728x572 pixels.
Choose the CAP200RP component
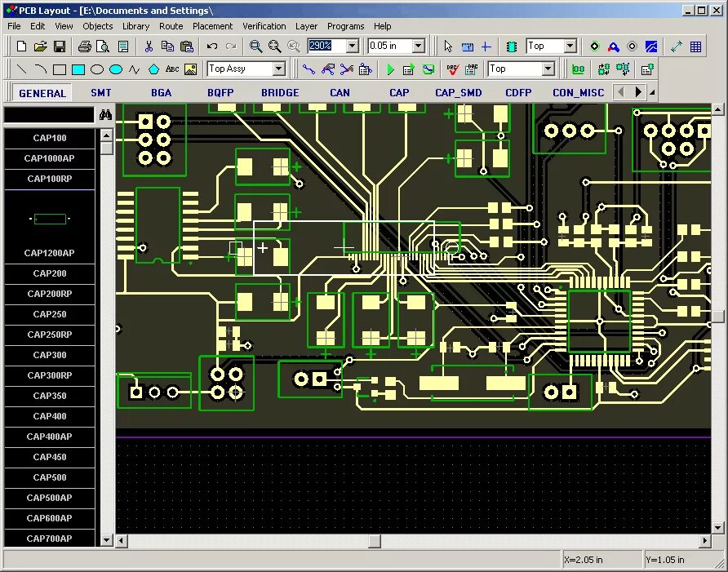click(50, 294)
